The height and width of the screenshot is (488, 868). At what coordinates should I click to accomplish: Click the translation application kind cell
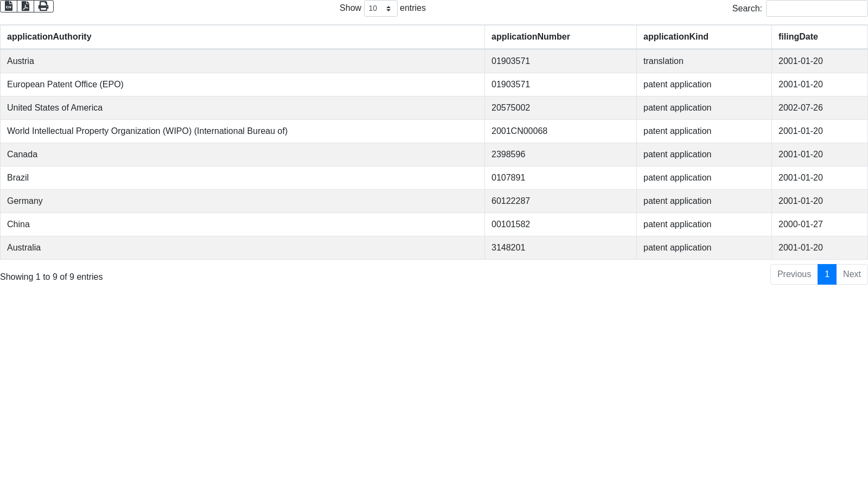coord(663,61)
